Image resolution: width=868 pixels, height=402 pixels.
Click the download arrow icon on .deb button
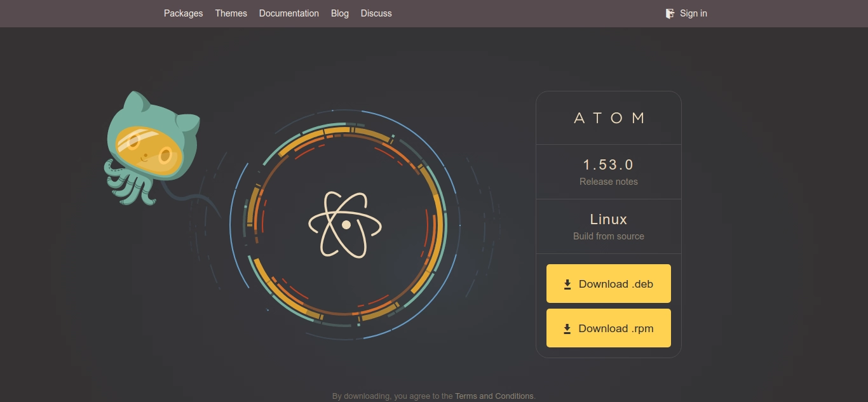tap(567, 285)
